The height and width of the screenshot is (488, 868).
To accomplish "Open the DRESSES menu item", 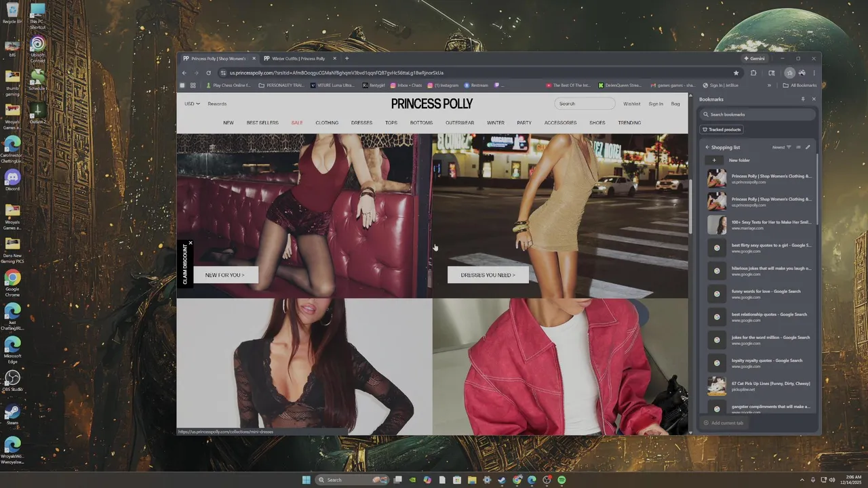I will (x=361, y=123).
